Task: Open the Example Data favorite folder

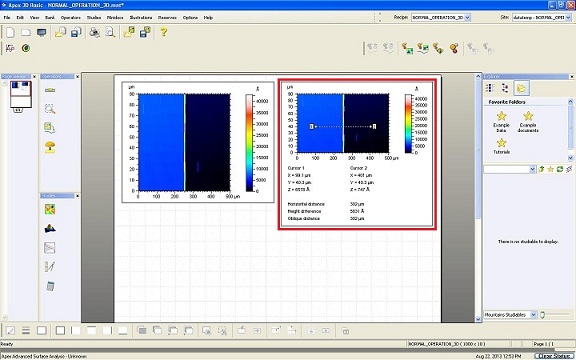Action: point(501,122)
